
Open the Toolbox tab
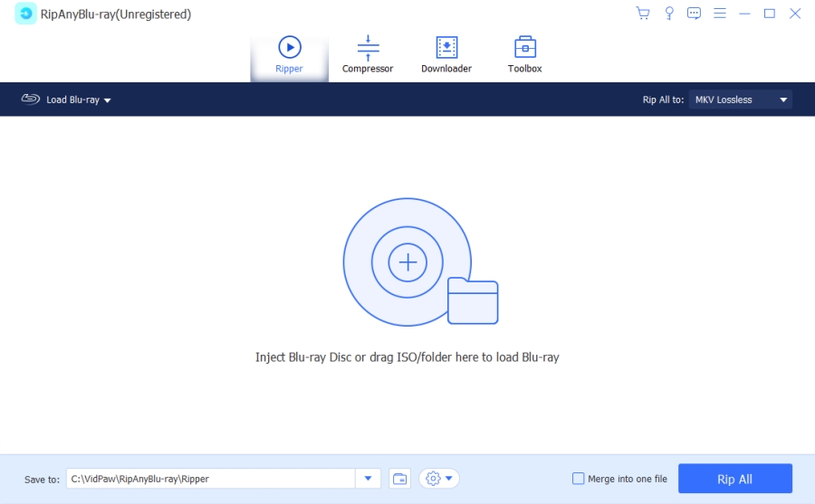pyautogui.click(x=524, y=54)
